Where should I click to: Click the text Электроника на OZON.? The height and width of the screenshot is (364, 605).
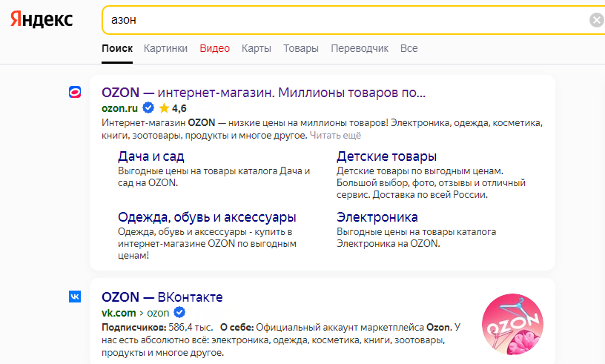[x=389, y=244]
